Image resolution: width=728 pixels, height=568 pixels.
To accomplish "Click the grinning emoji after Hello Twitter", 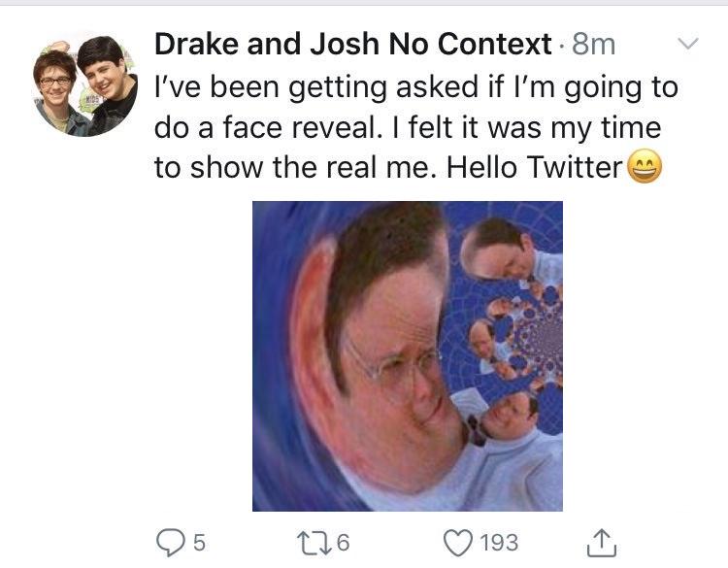I will click(645, 167).
